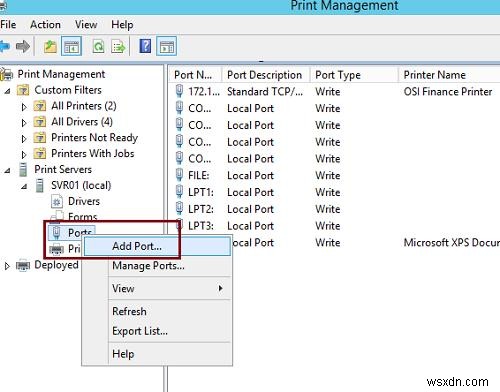This screenshot has height=392, width=500.
Task: Click the All Printers (2) filter icon
Action: tap(40, 106)
